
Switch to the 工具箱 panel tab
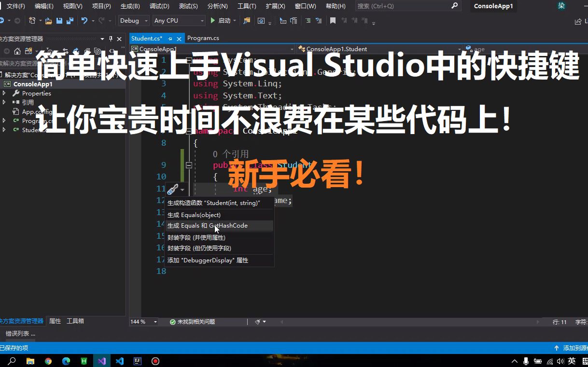(x=75, y=321)
